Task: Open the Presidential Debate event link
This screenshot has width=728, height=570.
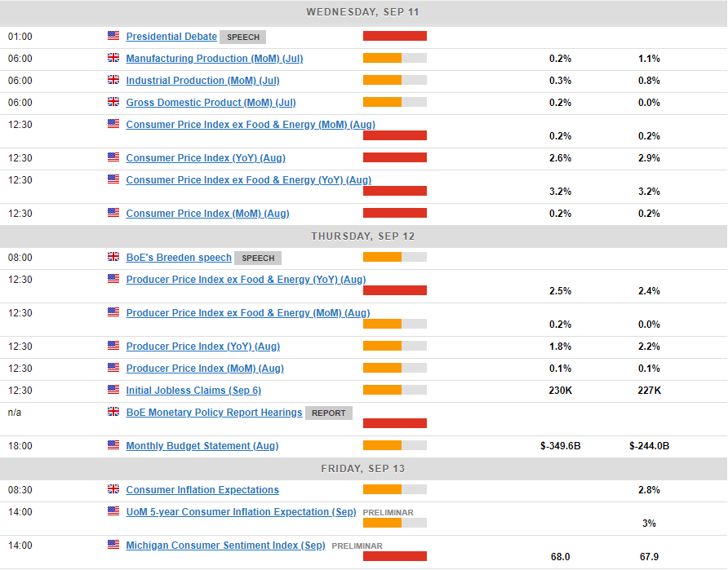Action: click(171, 37)
